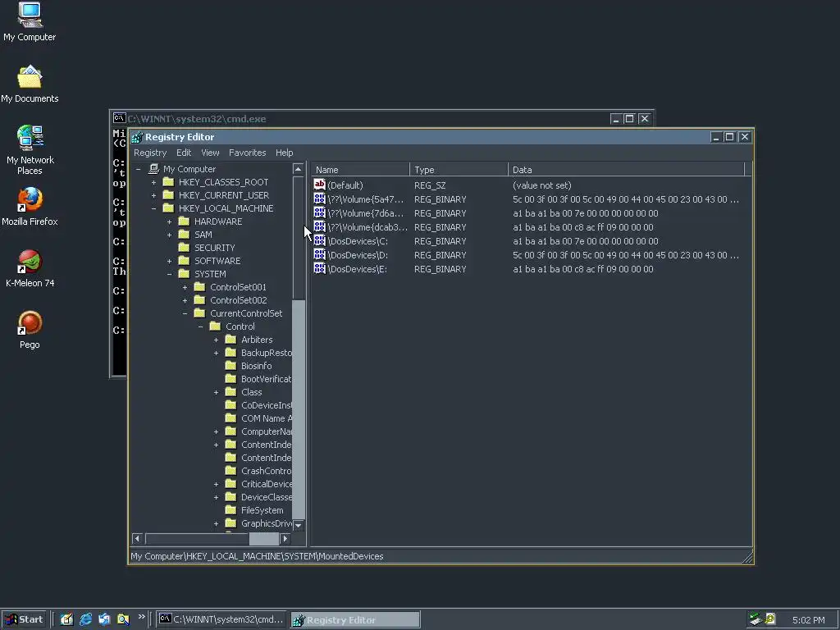Image resolution: width=840 pixels, height=630 pixels.
Task: Click first quick launch icon beside Start
Action: click(66, 619)
